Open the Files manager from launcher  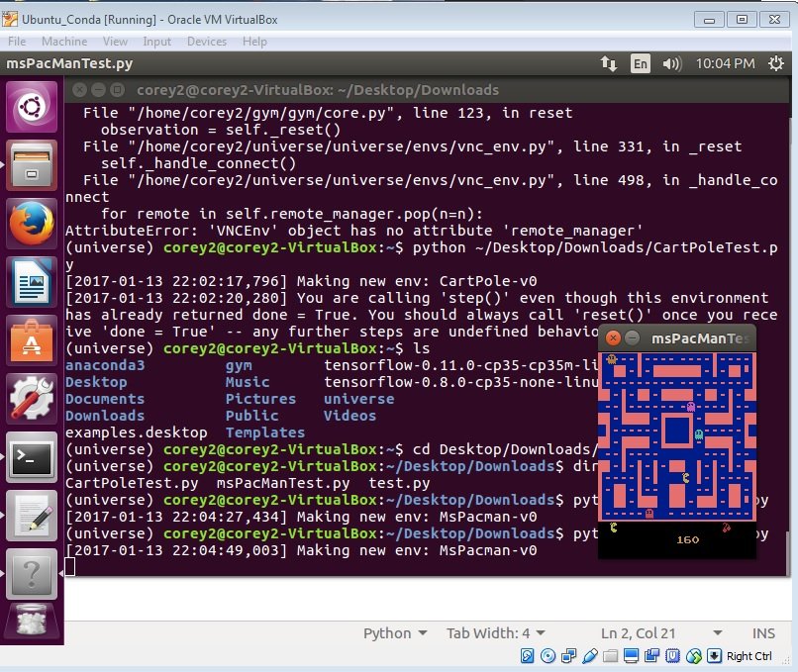pos(32,165)
